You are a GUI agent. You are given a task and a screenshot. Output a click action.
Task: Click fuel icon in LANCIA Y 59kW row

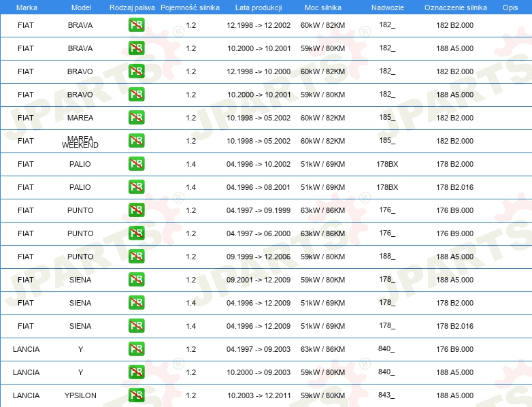(x=136, y=372)
